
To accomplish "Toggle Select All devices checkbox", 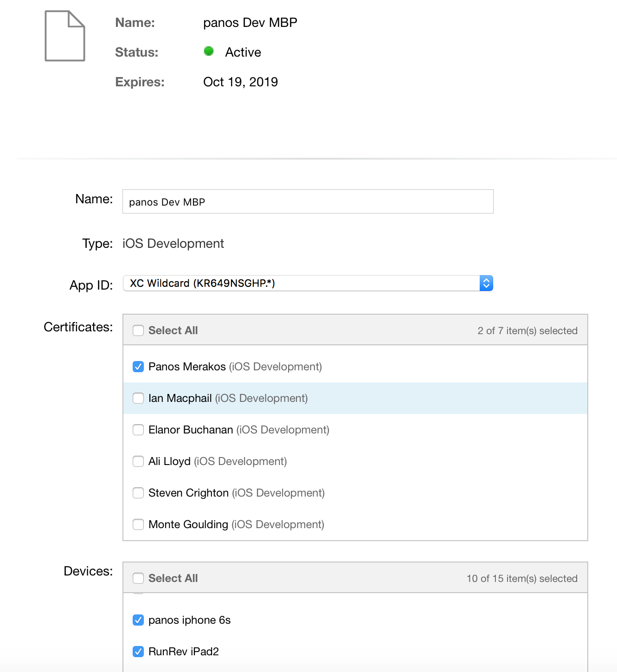I will (138, 578).
